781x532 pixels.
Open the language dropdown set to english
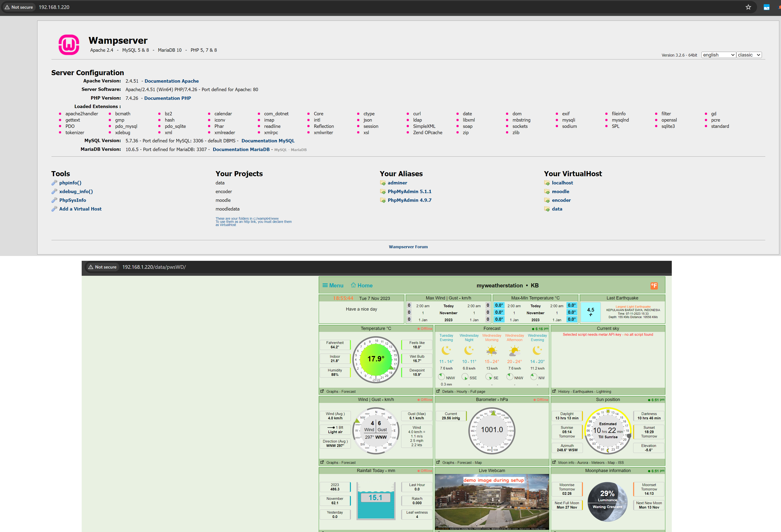coord(718,55)
